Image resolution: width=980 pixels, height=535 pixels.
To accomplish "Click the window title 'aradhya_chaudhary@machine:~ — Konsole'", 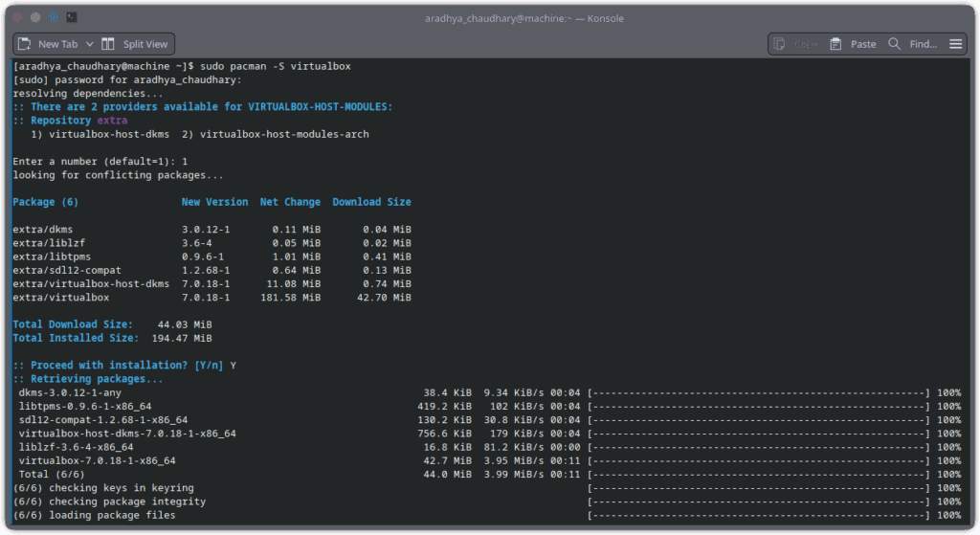I will pyautogui.click(x=524, y=18).
